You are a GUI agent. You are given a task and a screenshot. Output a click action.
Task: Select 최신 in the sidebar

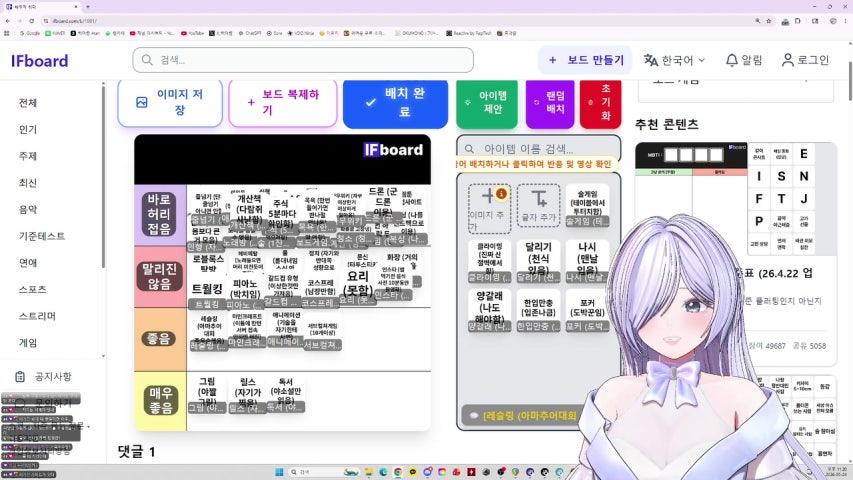click(28, 183)
